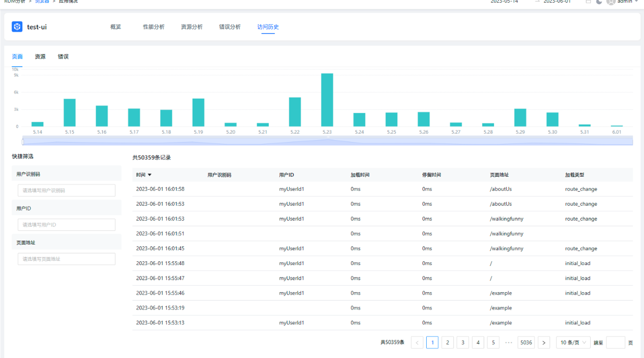Screen dimensions: 644x358
Task: Click the 页面地址 column header in table
Action: point(500,175)
